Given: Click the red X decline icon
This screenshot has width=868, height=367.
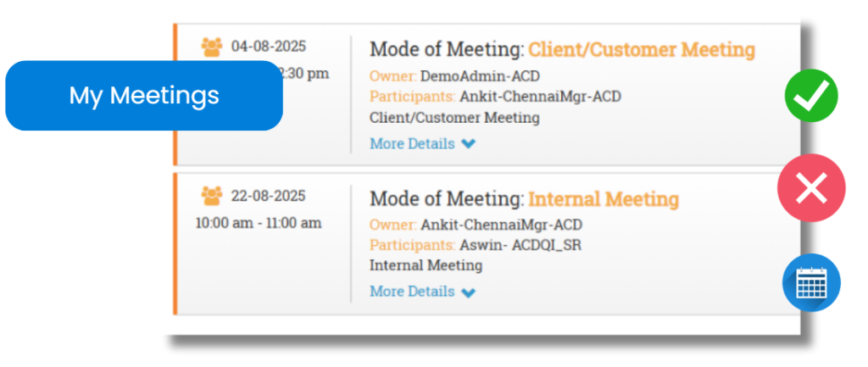Looking at the screenshot, I should [x=811, y=187].
